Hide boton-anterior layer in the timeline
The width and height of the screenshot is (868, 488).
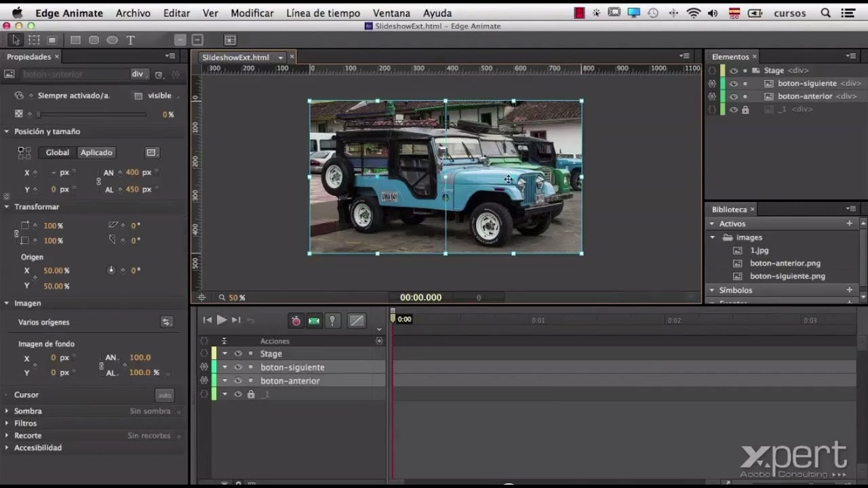(x=238, y=381)
